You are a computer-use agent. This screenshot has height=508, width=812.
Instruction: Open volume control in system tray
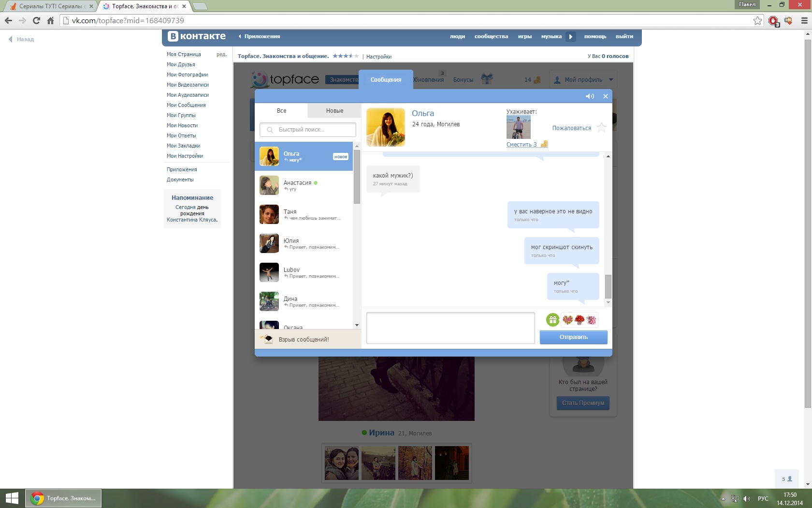747,499
